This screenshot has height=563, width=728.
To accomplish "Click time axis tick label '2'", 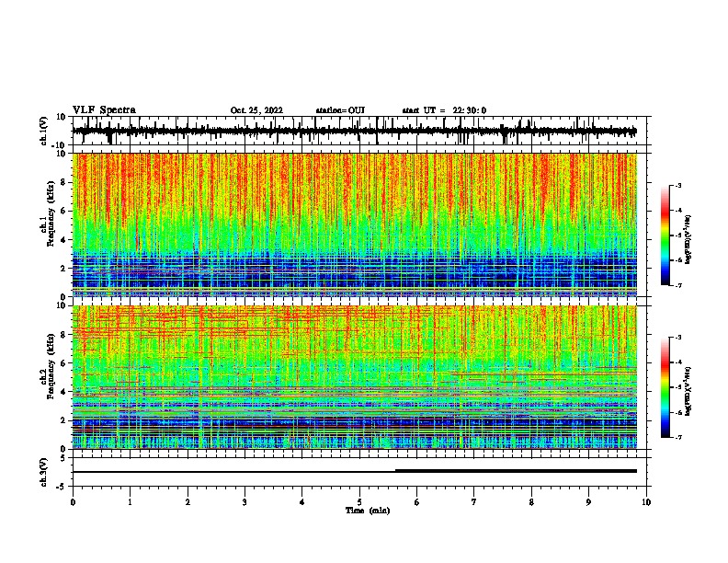I will click(188, 502).
